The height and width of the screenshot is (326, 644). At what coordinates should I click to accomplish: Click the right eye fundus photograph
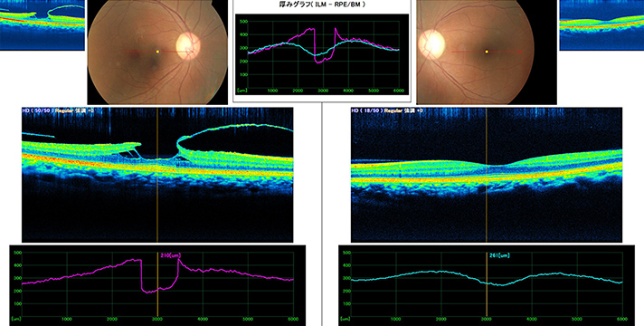pos(157,52)
